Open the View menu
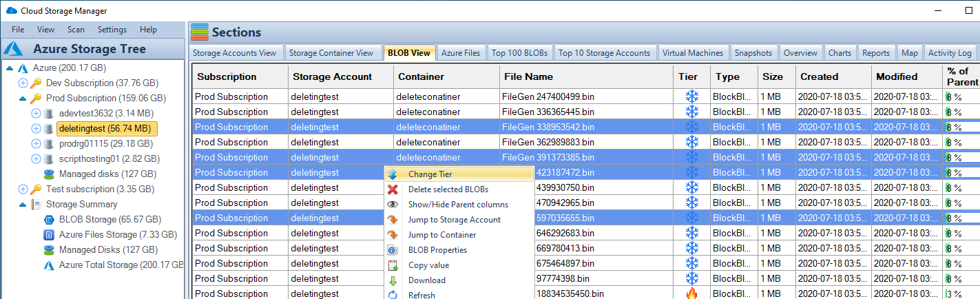Screen dimensions: 980x299 point(45,30)
